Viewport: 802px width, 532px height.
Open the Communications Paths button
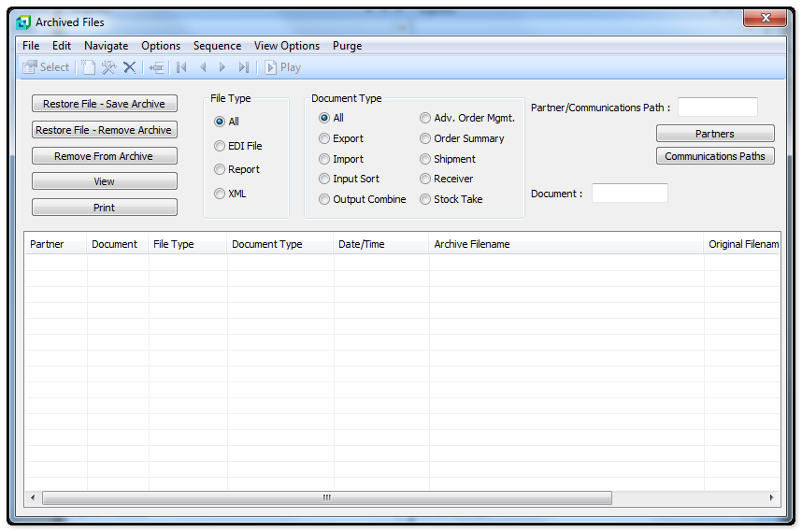(x=715, y=156)
